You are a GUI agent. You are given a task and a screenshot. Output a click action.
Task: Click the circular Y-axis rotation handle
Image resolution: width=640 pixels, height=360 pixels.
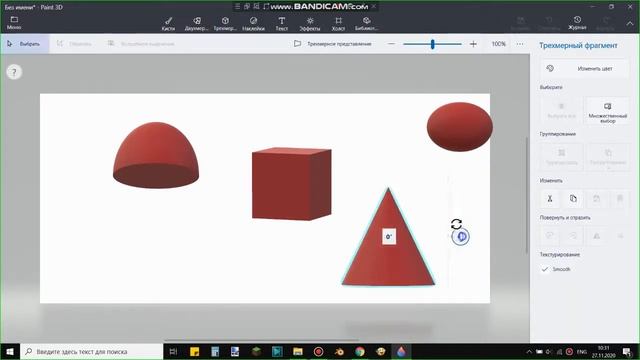coord(461,237)
